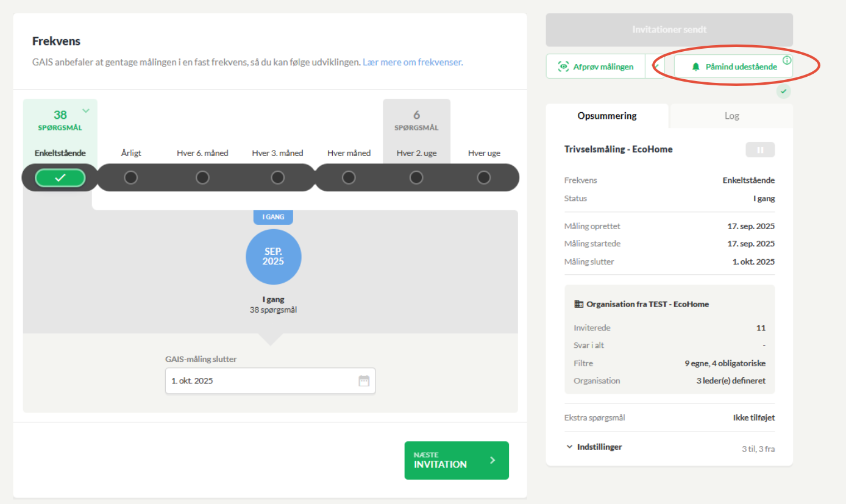Screen dimensions: 846x504
Task: Select the Hver uge frequency option
Action: 484,178
